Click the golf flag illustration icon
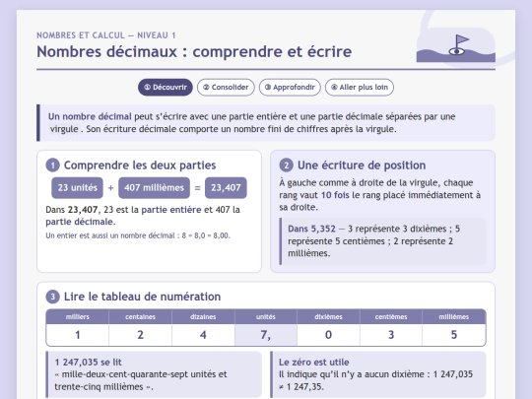 456,45
